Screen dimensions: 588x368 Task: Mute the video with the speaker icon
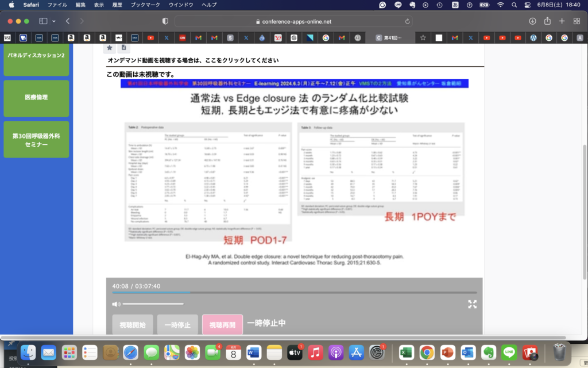(115, 304)
